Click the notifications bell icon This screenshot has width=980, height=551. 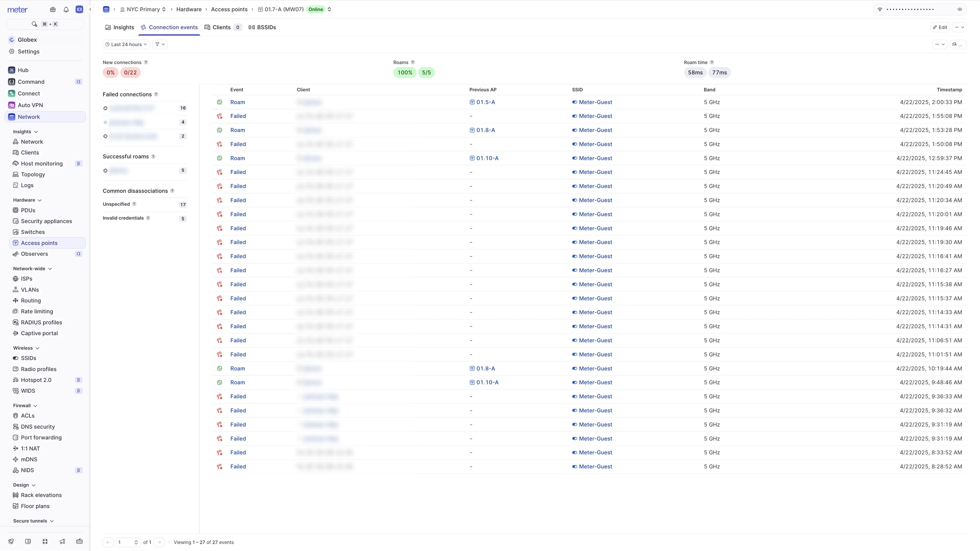coord(66,10)
